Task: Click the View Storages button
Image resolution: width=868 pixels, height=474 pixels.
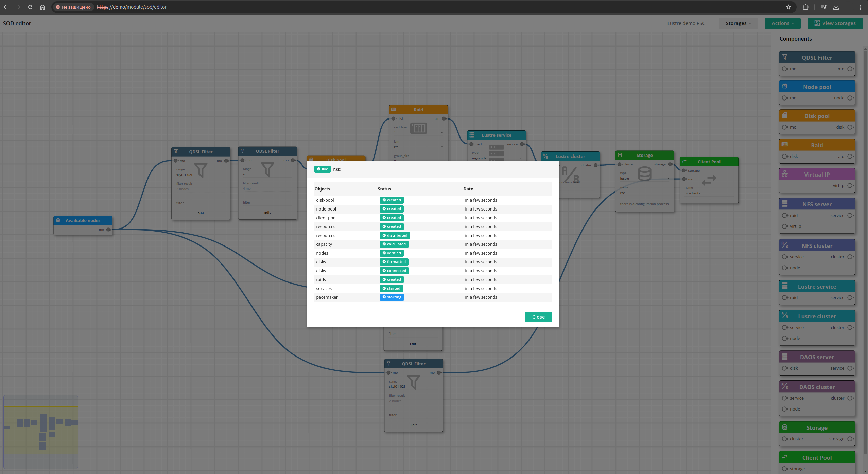Action: [x=835, y=23]
